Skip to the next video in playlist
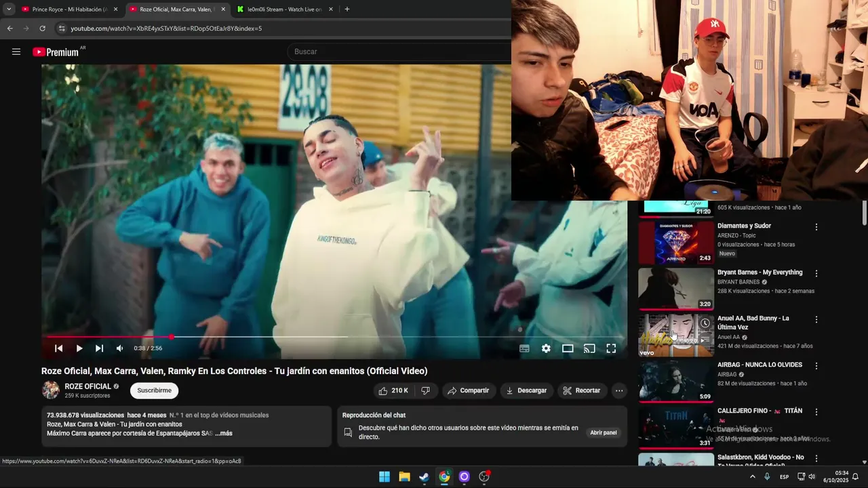Screen dimensions: 868x488 coord(100,348)
